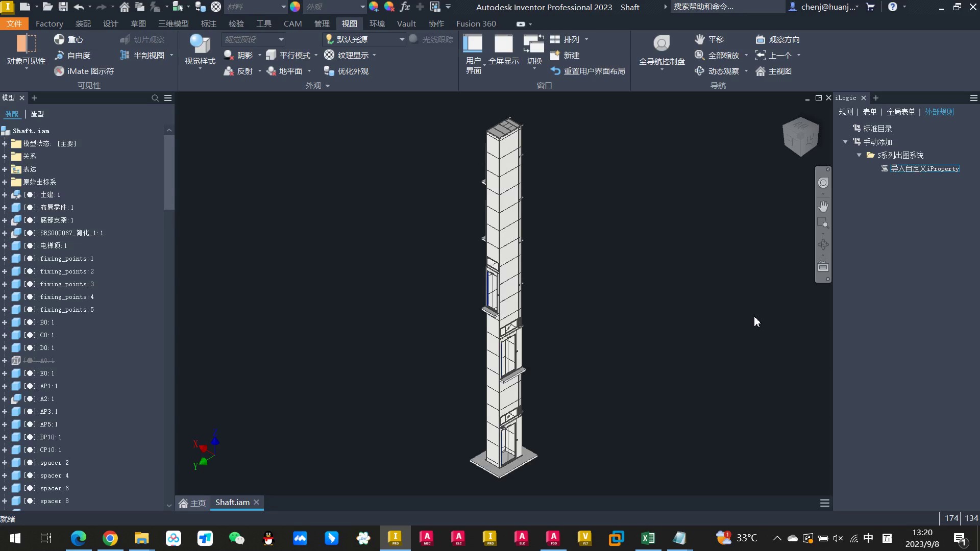Collapse the 手动添加 iLogic node
The width and height of the screenshot is (980, 551).
pyautogui.click(x=845, y=142)
